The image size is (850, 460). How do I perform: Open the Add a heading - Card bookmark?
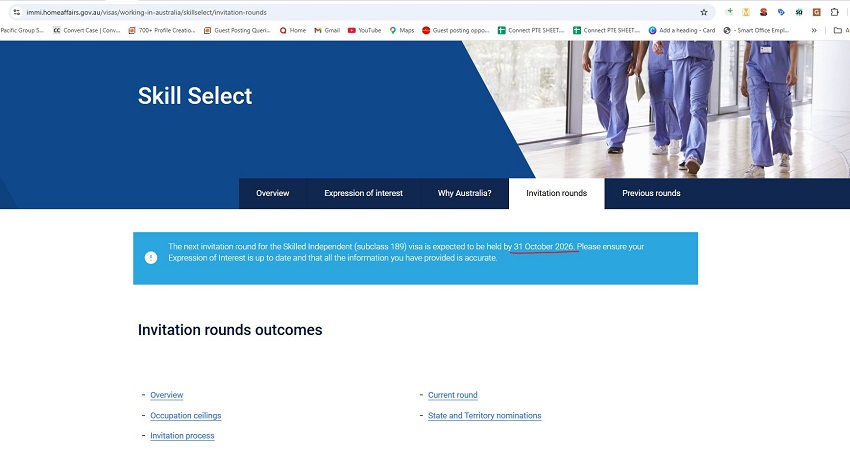pyautogui.click(x=682, y=30)
